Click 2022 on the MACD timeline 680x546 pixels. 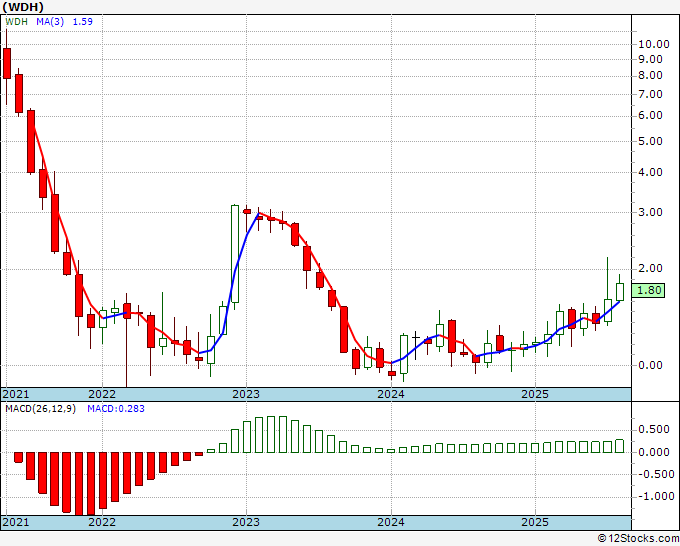click(102, 522)
